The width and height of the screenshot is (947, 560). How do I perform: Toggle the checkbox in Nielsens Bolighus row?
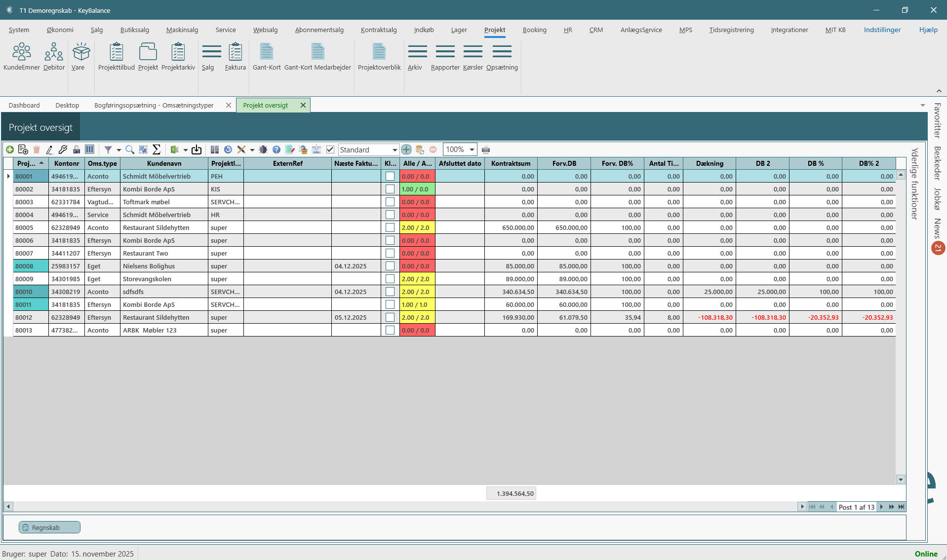click(x=390, y=266)
